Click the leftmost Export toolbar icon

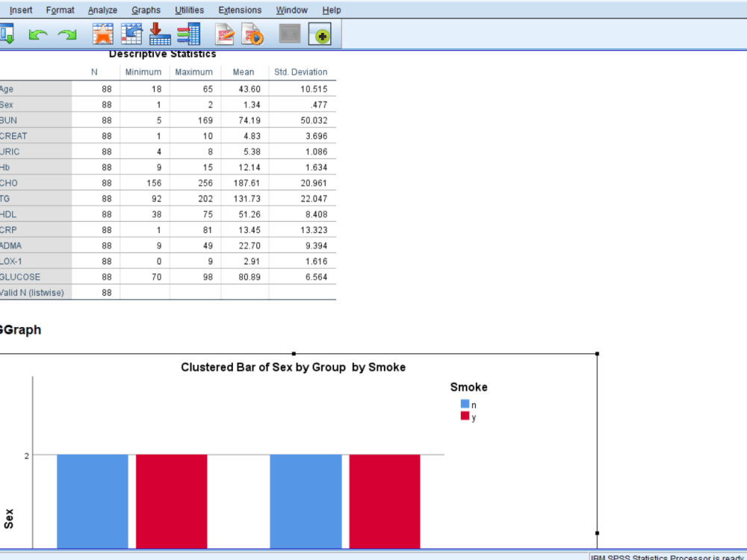(x=7, y=34)
